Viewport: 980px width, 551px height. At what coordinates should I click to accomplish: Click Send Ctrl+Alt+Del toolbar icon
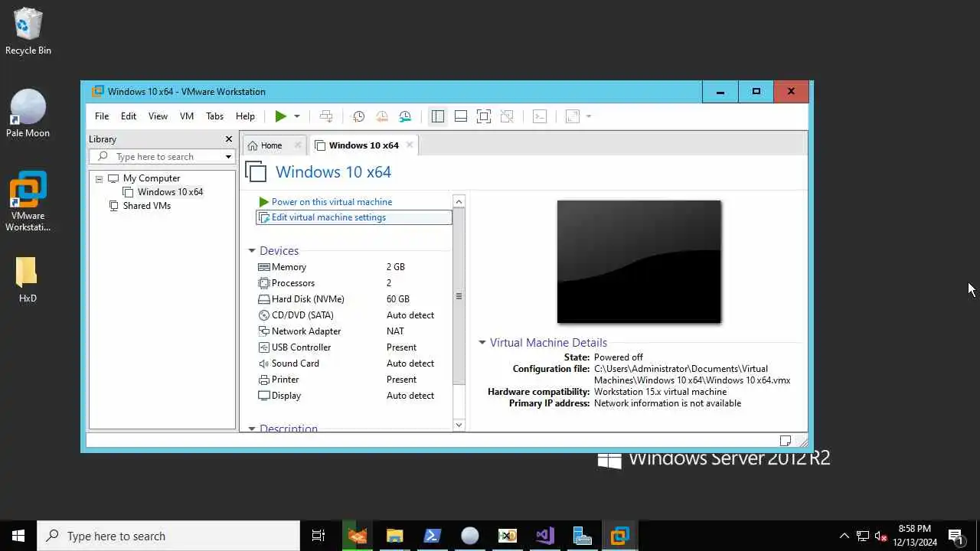[326, 116]
